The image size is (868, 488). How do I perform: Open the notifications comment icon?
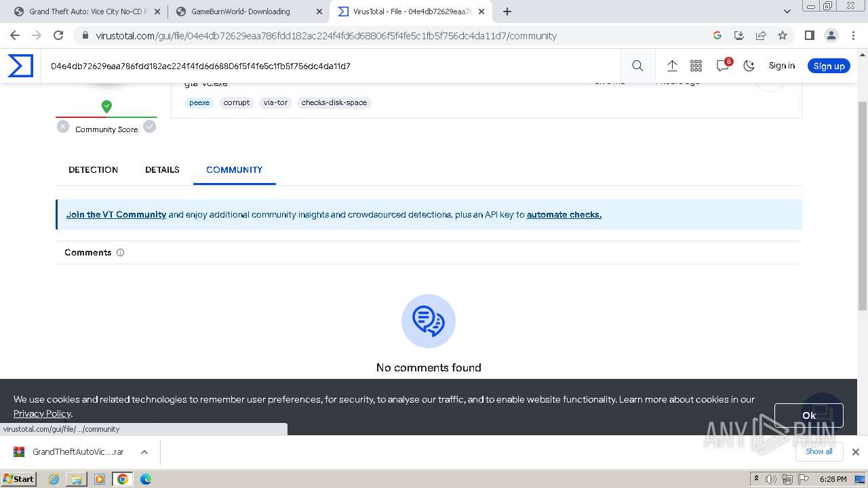(723, 65)
